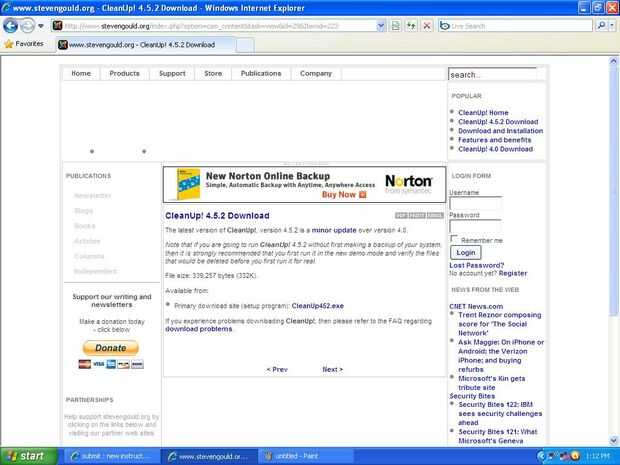Open the minor update link
Viewport: 620px width, 465px height.
coord(334,230)
